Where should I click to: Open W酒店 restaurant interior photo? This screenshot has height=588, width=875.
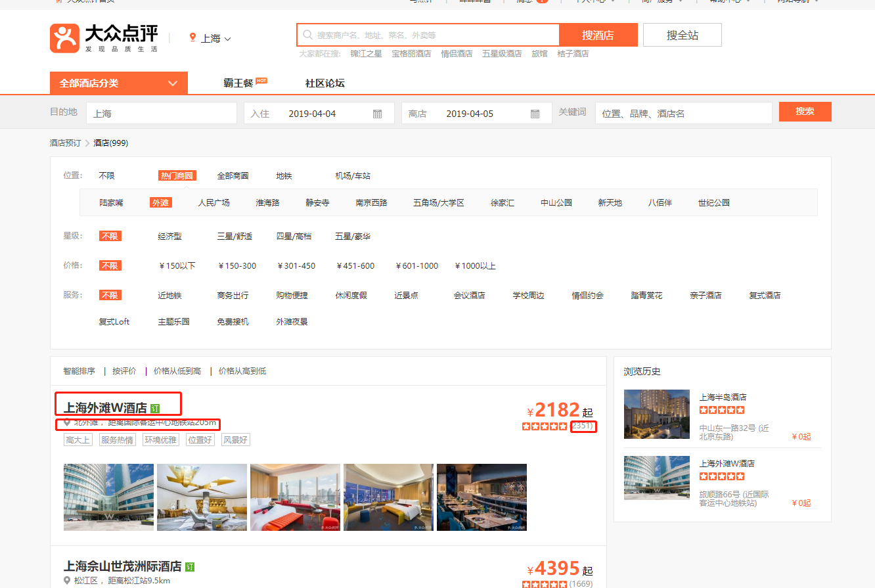tap(482, 497)
